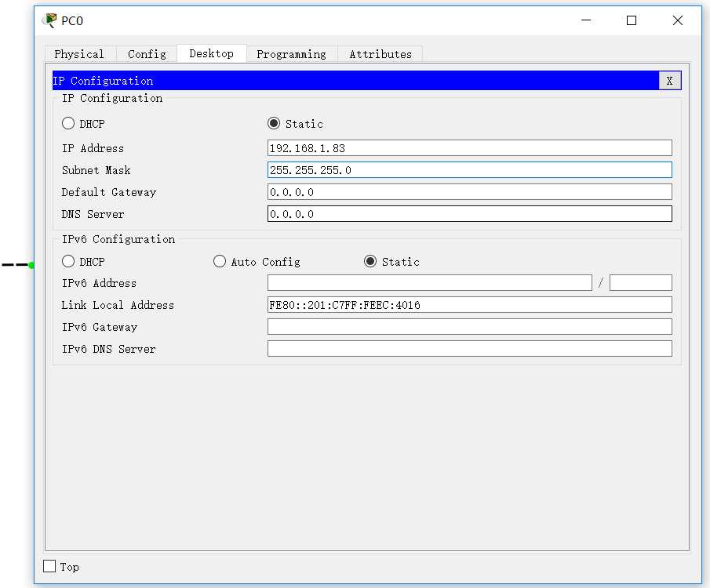Click the Link Local Address field
The height and width of the screenshot is (588, 710).
470,305
